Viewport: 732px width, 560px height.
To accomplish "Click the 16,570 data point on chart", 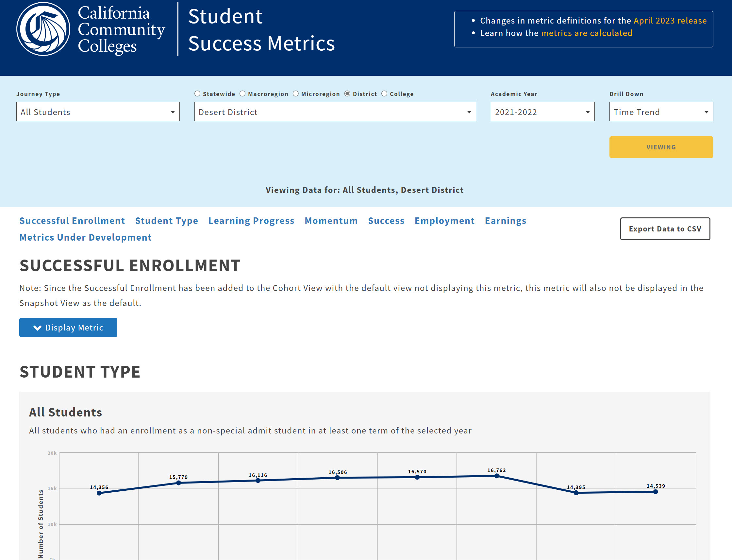I will coord(417,477).
